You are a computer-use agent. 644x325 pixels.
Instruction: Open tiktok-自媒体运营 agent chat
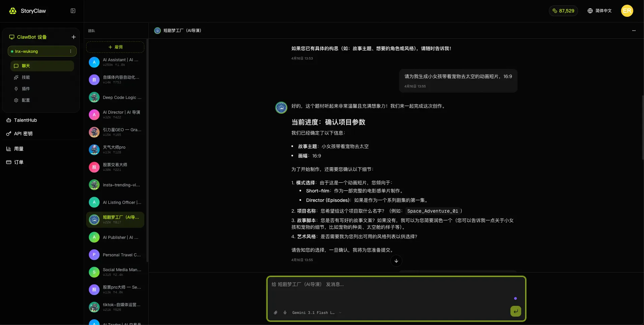point(115,307)
